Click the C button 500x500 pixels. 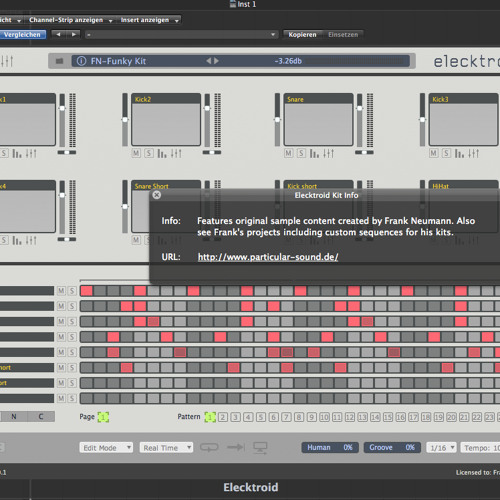[41, 416]
